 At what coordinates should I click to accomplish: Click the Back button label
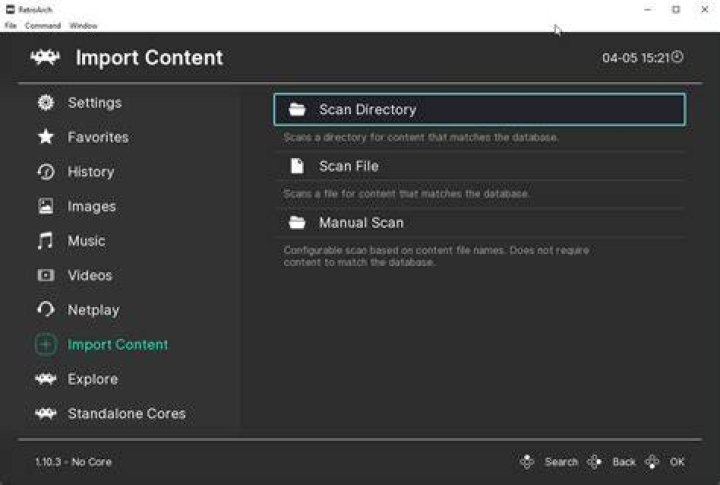tap(624, 462)
